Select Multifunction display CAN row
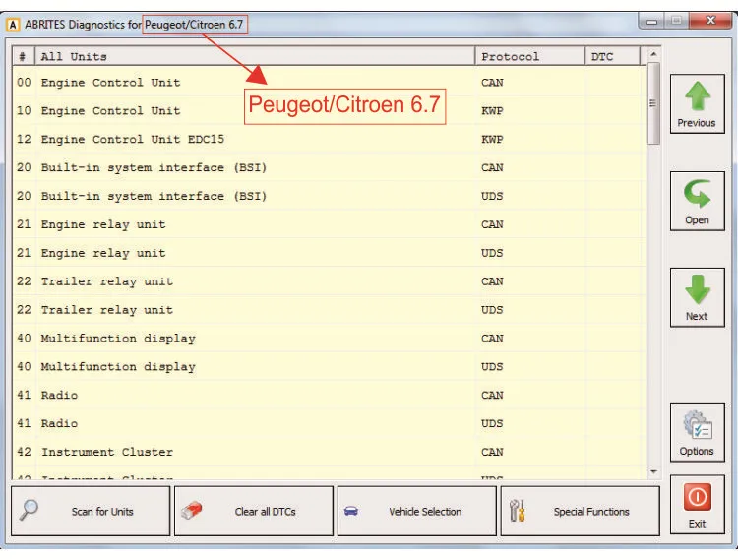This screenshot has height=560, width=738. 330,338
